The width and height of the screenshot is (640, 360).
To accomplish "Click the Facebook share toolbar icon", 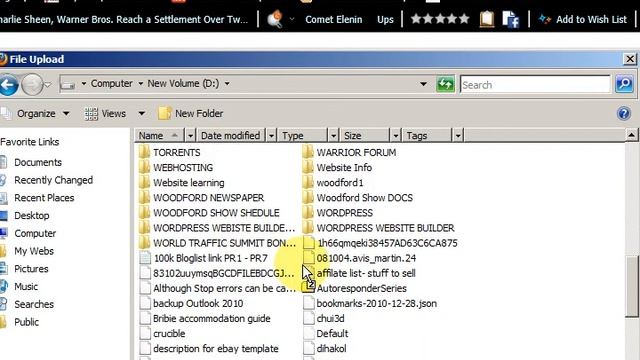I will [510, 19].
